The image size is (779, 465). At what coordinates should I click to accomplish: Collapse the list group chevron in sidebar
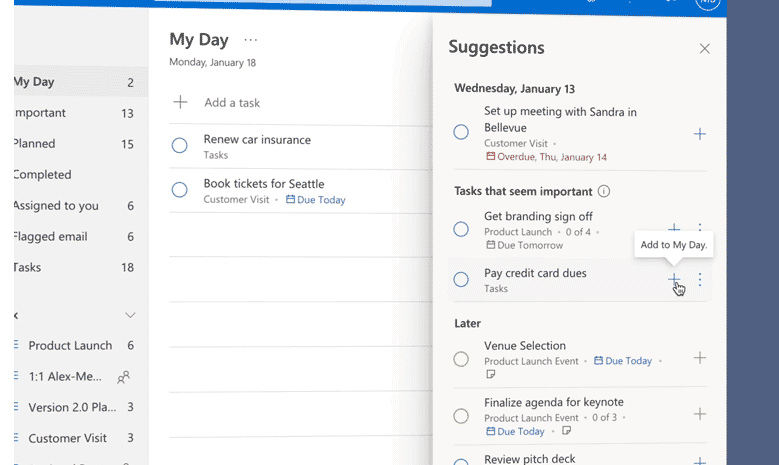[130, 315]
